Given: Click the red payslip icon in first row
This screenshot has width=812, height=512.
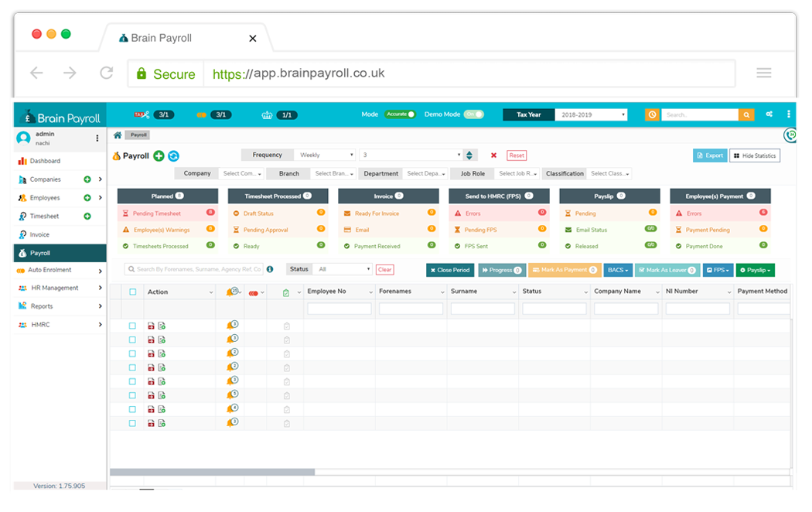Looking at the screenshot, I should [x=151, y=326].
